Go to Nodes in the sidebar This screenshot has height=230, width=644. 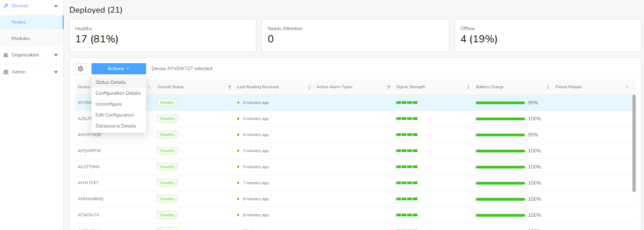pyautogui.click(x=31, y=22)
